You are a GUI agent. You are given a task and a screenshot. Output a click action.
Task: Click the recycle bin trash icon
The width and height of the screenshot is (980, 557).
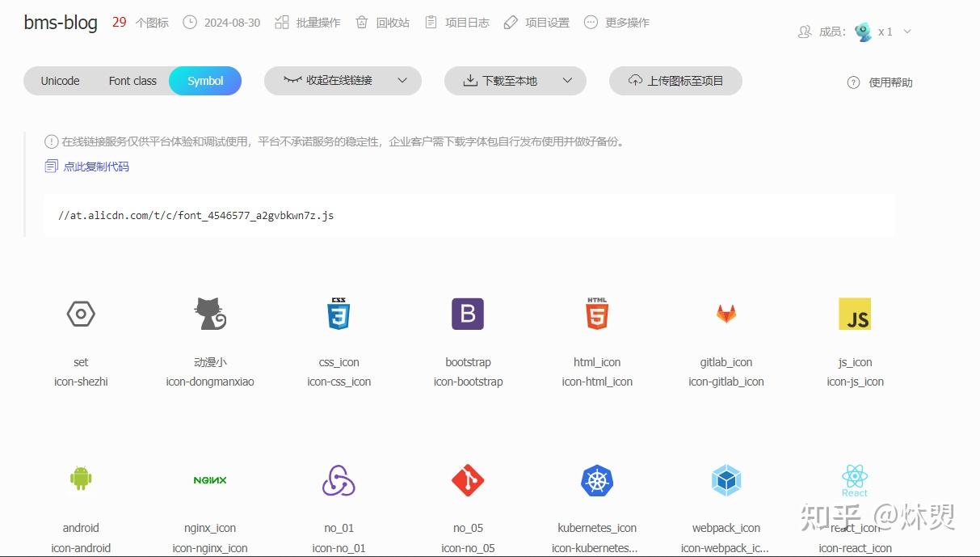pos(362,22)
